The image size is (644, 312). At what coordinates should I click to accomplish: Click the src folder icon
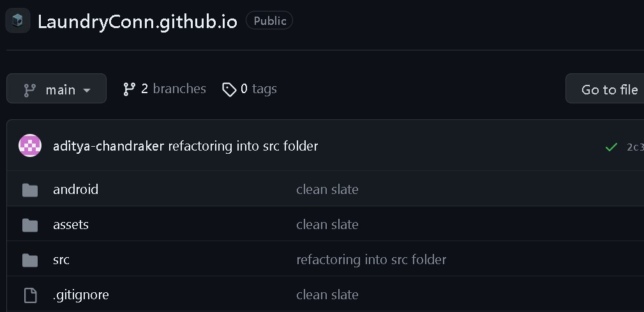[x=30, y=260]
